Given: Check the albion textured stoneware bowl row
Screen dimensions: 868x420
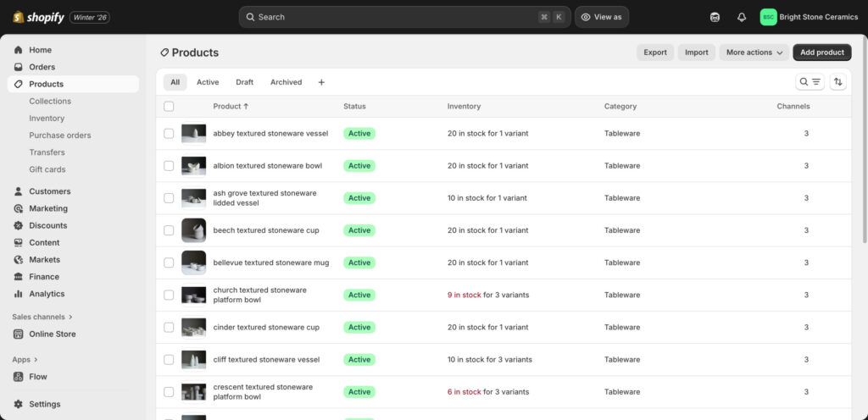Looking at the screenshot, I should click(x=169, y=166).
